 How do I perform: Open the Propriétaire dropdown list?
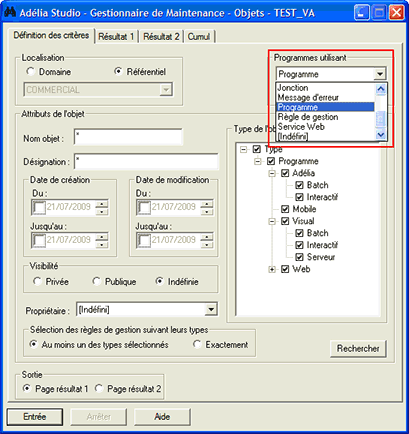211,310
